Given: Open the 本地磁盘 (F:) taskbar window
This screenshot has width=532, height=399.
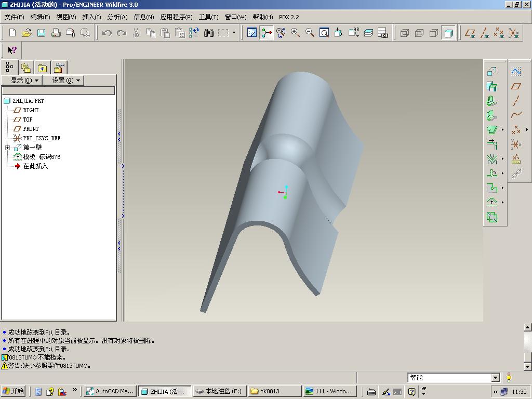Looking at the screenshot, I should coord(220,391).
